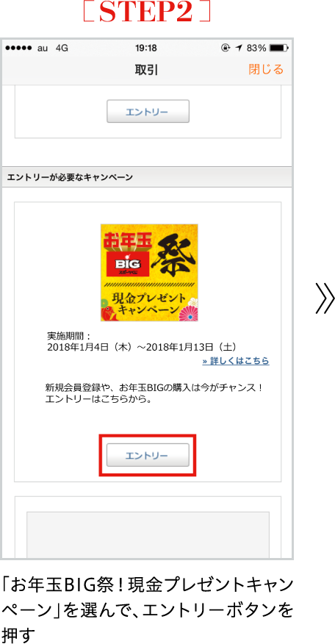Tap the 83% battery percentage
Viewport: 335px width, 644px height.
click(x=256, y=49)
